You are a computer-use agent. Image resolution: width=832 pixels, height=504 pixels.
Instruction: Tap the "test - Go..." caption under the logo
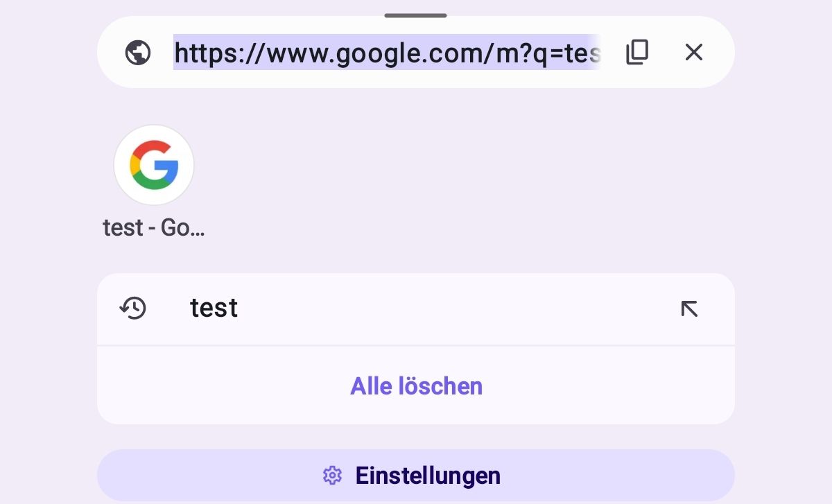(x=154, y=227)
